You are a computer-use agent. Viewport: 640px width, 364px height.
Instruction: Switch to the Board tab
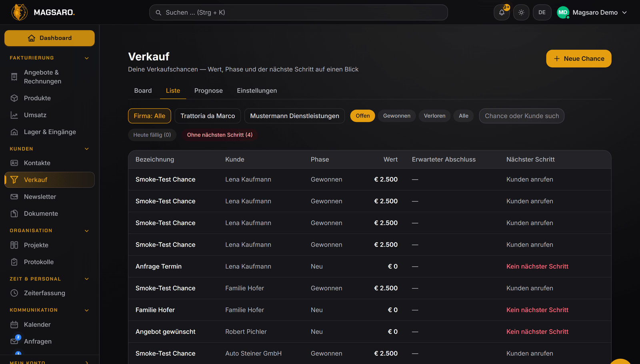coord(143,91)
